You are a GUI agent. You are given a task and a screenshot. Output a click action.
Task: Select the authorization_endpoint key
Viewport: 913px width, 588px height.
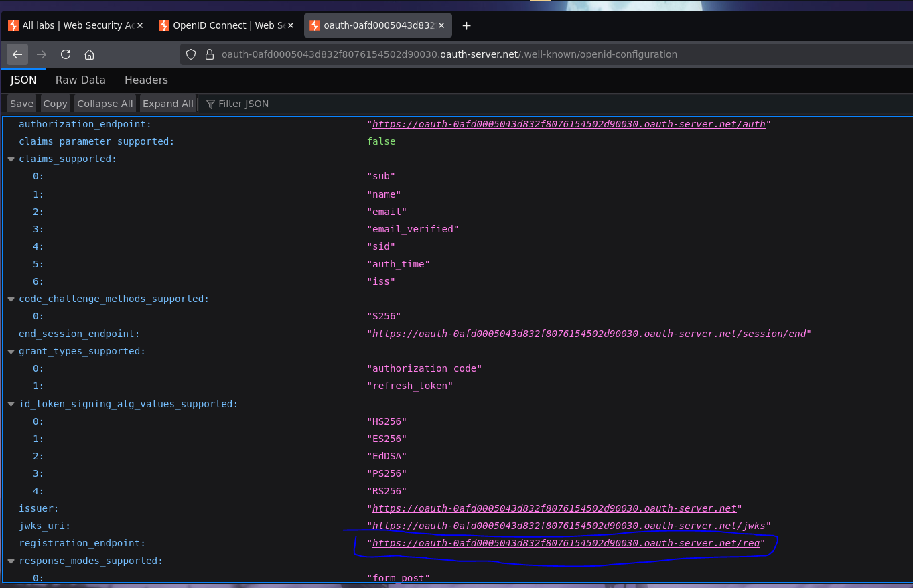point(85,124)
